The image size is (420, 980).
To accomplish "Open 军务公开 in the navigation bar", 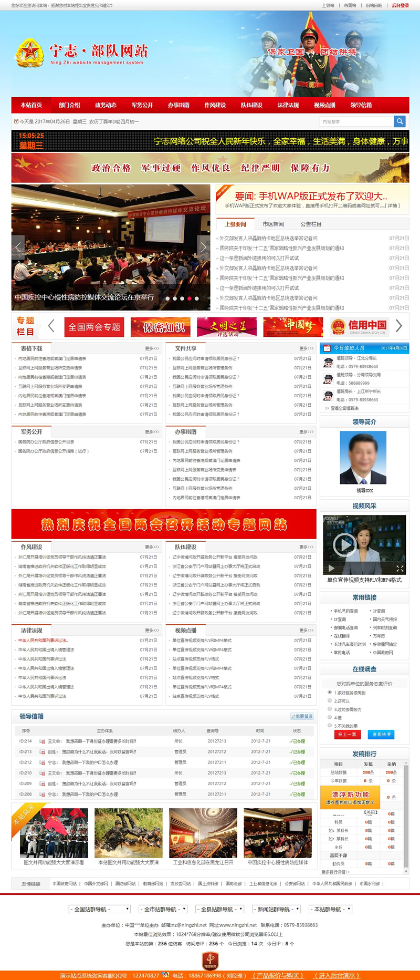I will (142, 105).
